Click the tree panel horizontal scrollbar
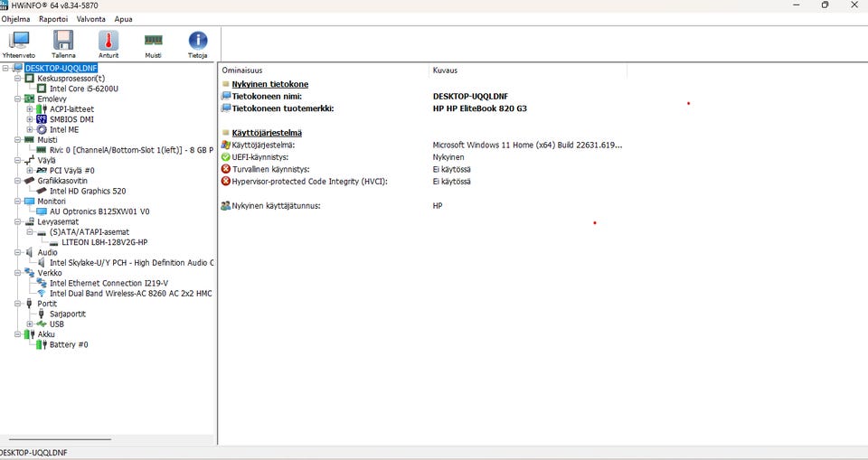This screenshot has height=460, width=868. point(59,439)
